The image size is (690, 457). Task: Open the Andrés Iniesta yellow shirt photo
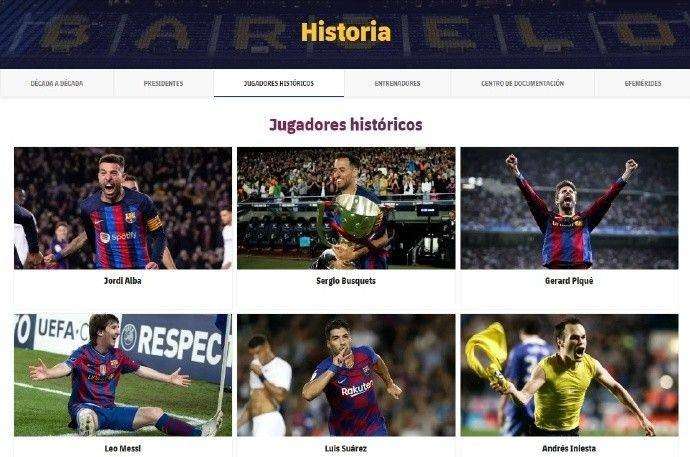[569, 375]
